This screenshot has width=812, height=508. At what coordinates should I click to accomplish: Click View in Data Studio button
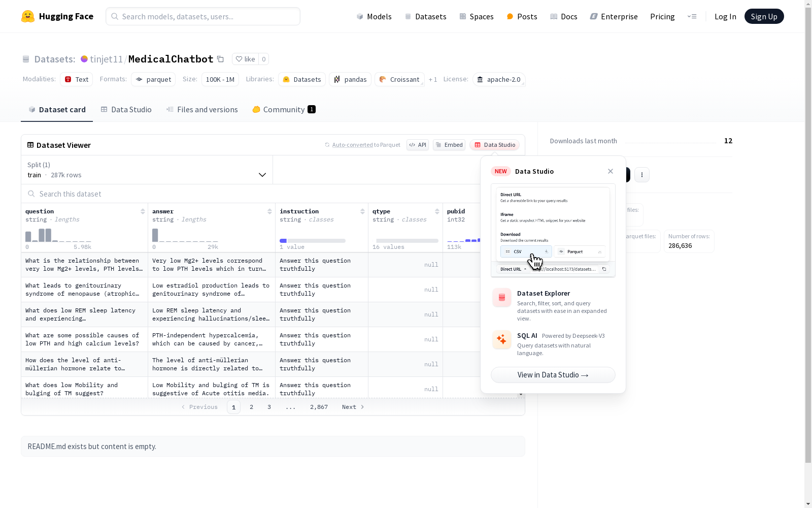[x=553, y=375]
